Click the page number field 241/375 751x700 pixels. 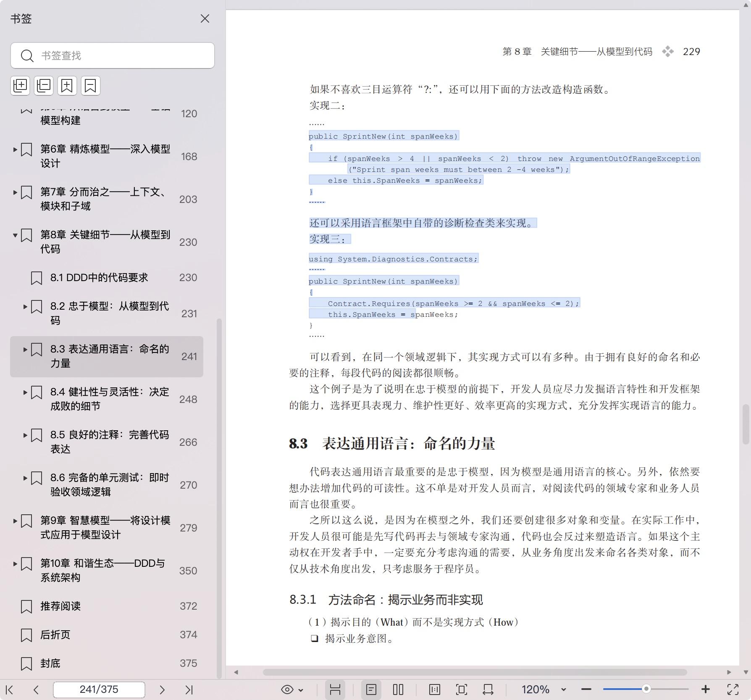(x=99, y=689)
